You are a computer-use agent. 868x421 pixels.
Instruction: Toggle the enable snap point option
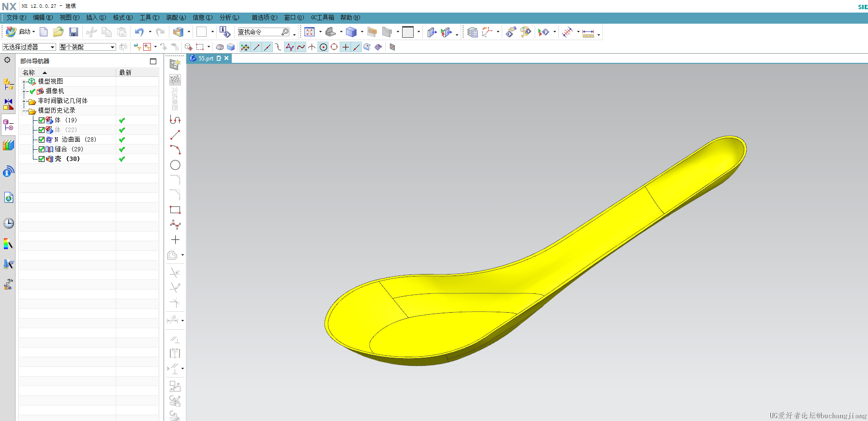coord(245,47)
